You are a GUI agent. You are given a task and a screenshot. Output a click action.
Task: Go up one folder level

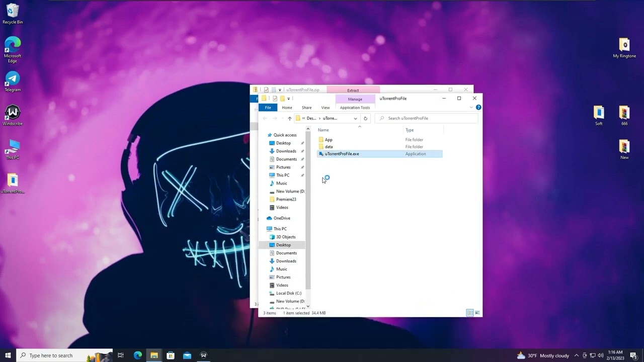tap(289, 118)
